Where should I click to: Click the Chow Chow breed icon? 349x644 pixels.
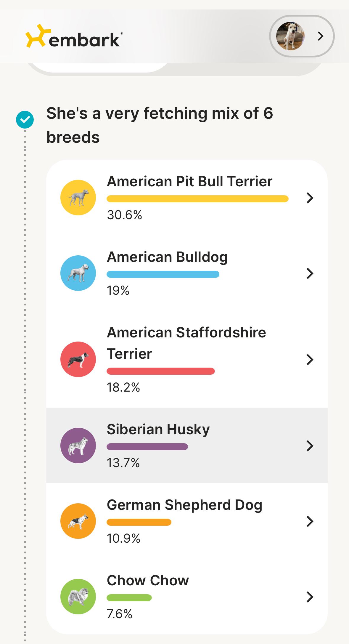click(x=78, y=597)
